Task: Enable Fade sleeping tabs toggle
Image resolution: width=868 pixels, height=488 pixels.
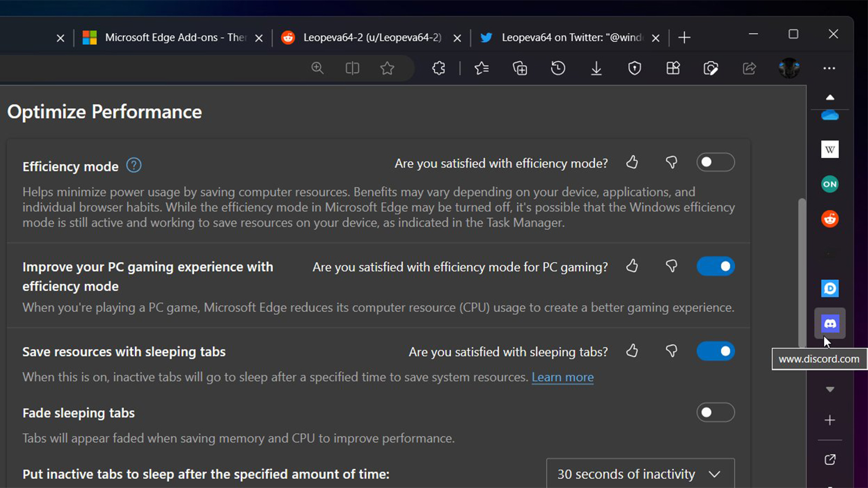Action: [x=716, y=413]
